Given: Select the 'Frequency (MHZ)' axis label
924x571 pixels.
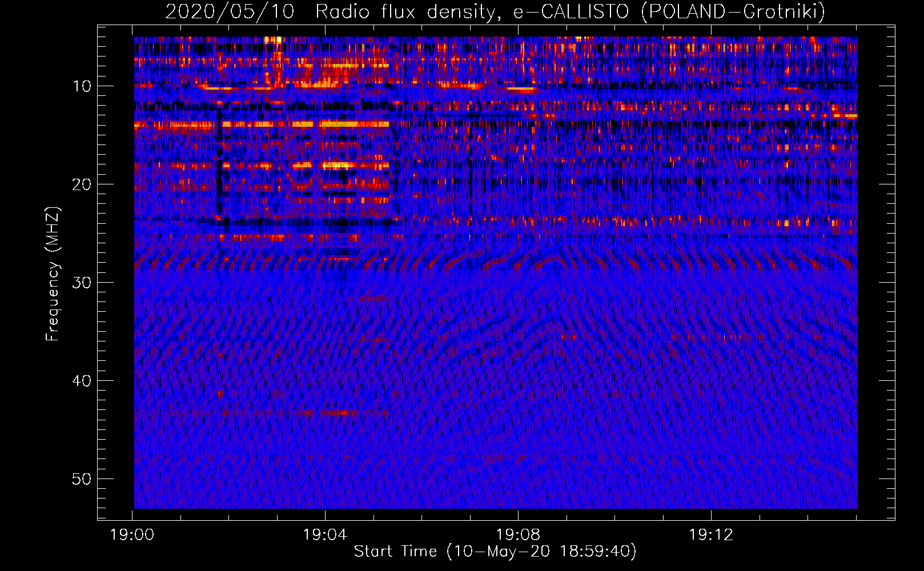Looking at the screenshot, I should tap(52, 275).
